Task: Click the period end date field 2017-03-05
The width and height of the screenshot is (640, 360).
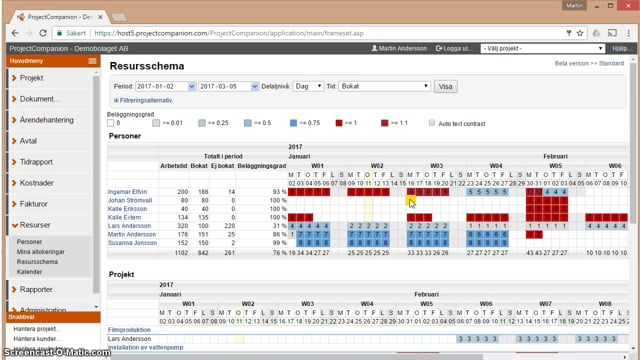Action: point(225,87)
